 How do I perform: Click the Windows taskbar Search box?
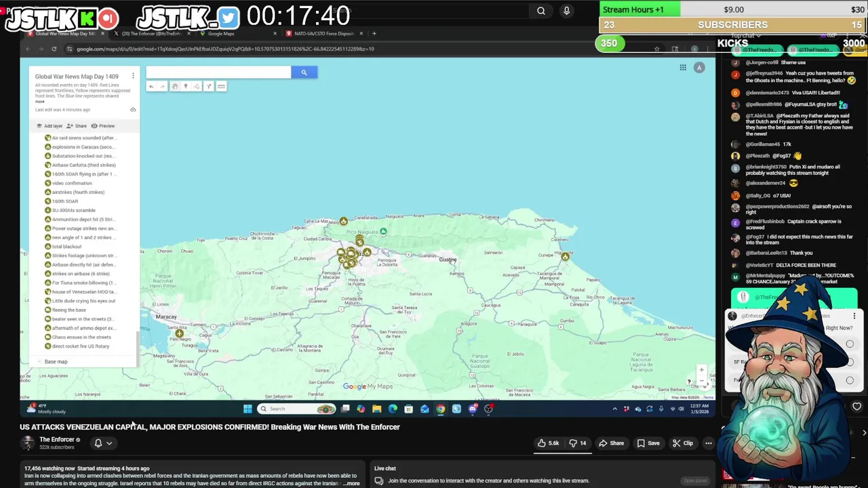(x=296, y=409)
